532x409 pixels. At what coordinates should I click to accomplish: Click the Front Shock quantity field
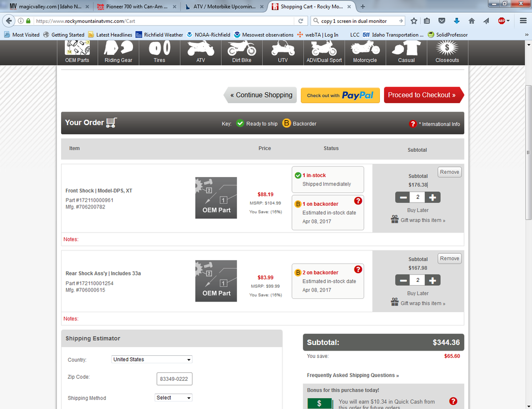click(418, 197)
